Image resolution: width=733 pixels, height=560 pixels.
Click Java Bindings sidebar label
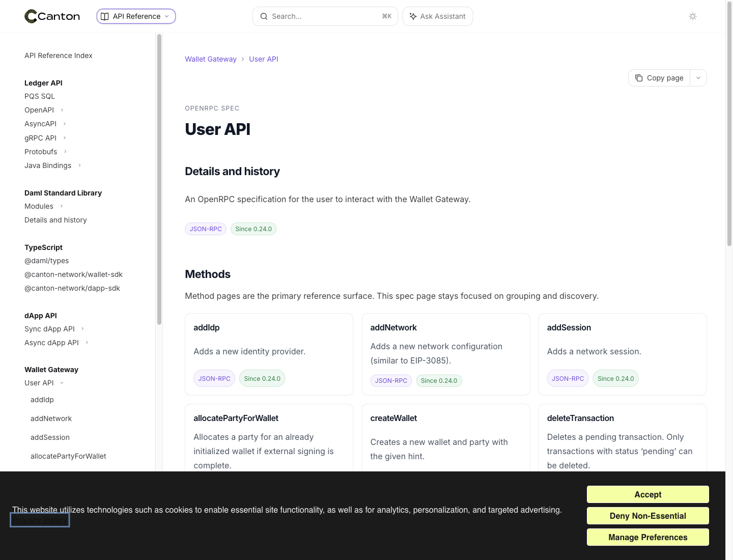[x=48, y=165]
